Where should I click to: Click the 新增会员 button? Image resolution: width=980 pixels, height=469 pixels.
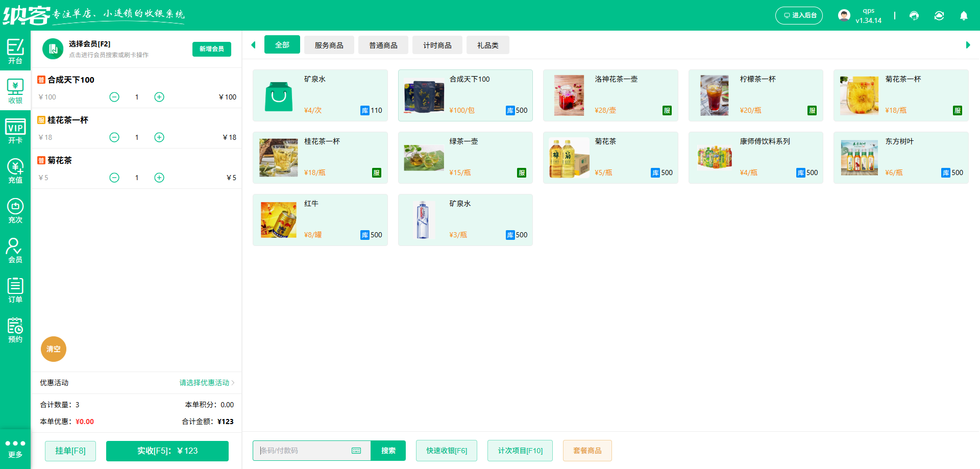[211, 49]
